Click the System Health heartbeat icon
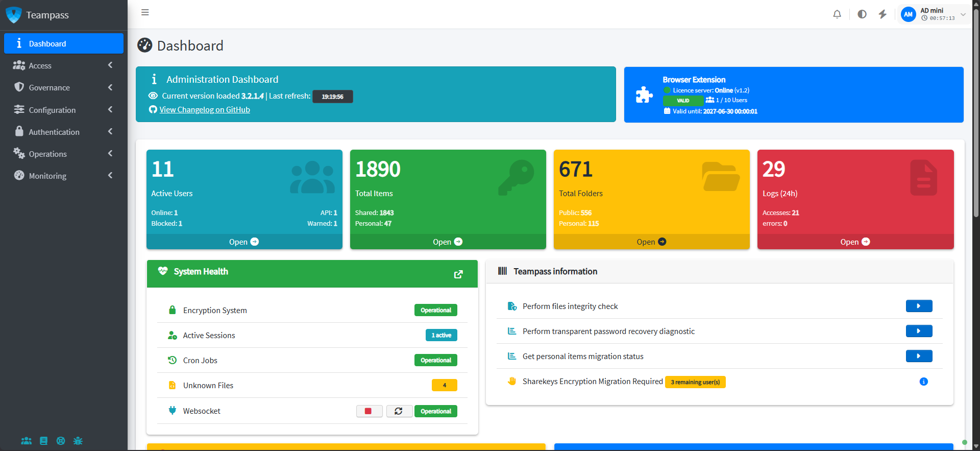980x451 pixels. (163, 271)
